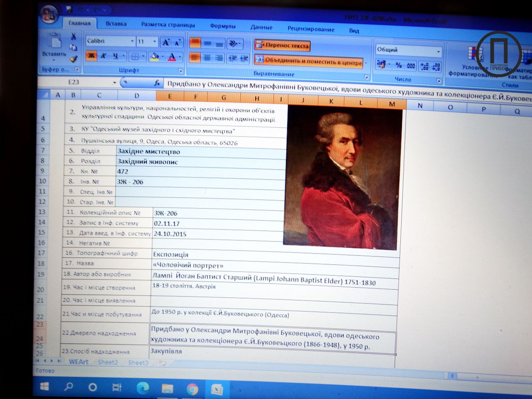Toggle underline Ч formatting
The width and height of the screenshot is (532, 399).
tap(115, 56)
